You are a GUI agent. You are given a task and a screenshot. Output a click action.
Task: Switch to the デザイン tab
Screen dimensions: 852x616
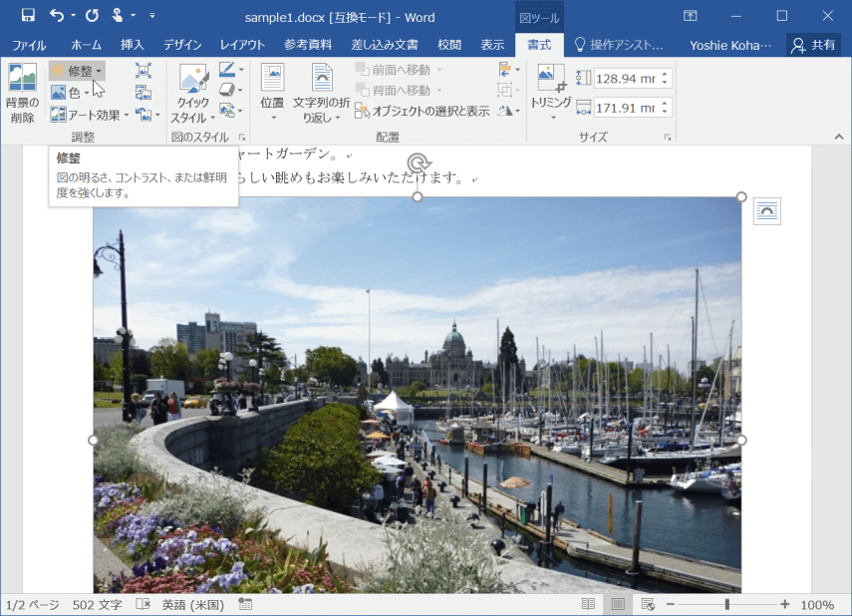point(182,45)
